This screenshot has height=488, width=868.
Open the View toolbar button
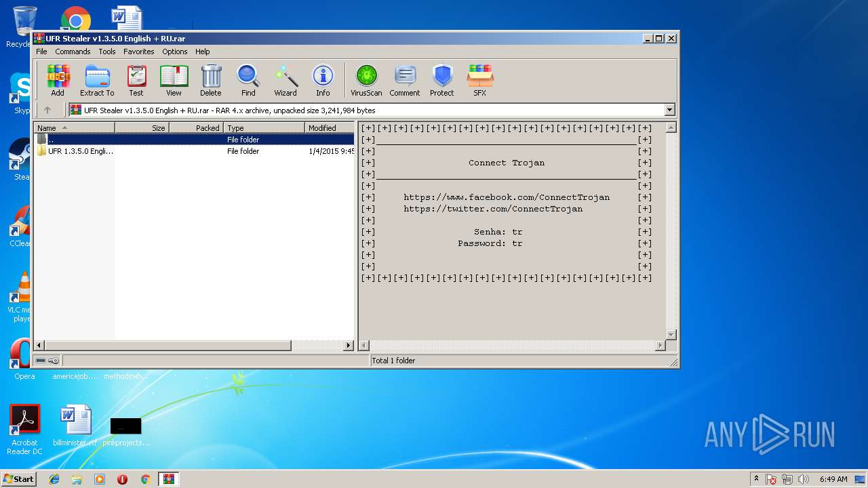[174, 81]
